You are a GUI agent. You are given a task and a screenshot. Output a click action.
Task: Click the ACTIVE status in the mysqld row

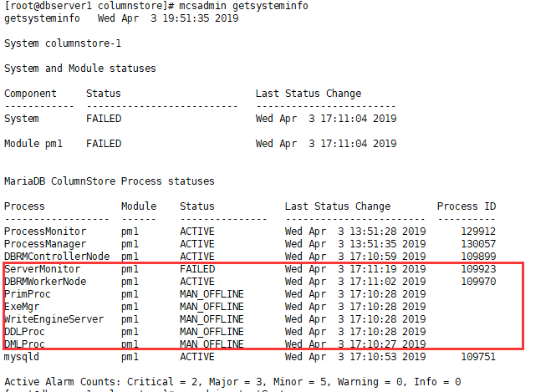(197, 357)
